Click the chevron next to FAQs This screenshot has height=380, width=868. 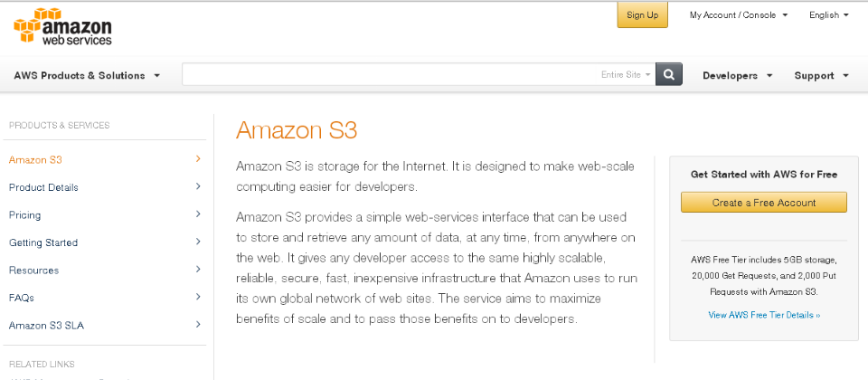coord(198,298)
